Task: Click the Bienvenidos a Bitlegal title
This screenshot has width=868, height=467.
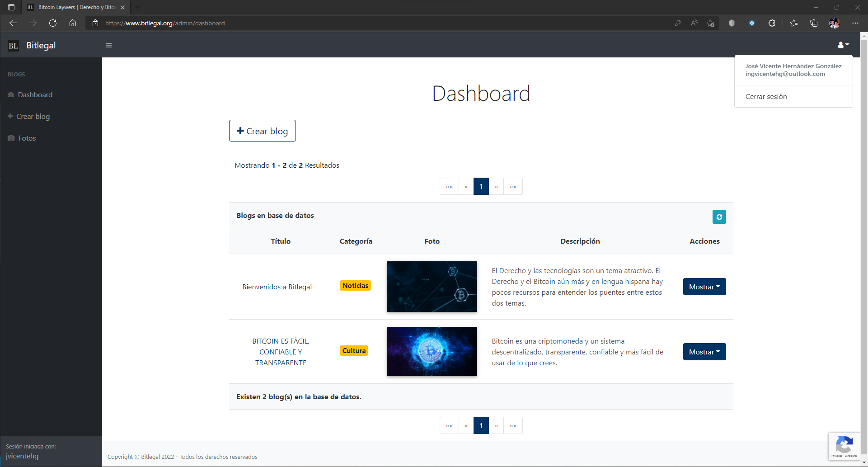Action: 277,287
